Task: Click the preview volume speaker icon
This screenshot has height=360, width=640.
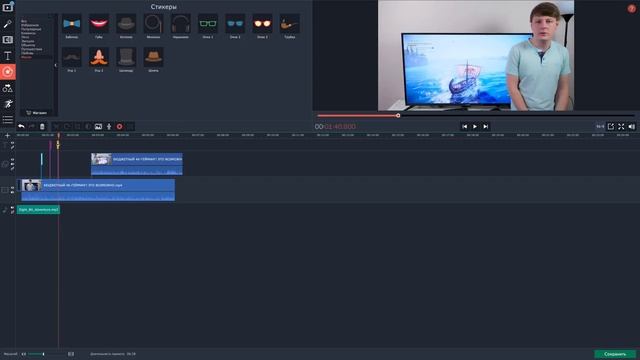Action: tap(632, 127)
